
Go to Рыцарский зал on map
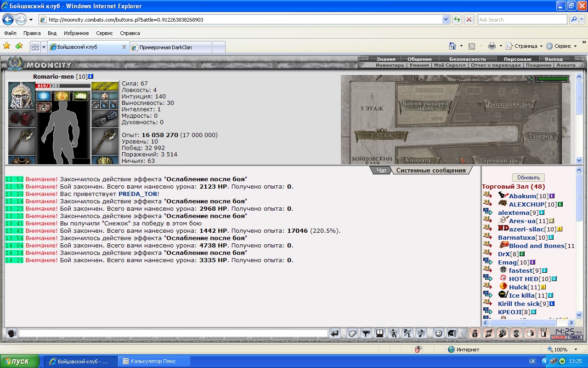[508, 104]
